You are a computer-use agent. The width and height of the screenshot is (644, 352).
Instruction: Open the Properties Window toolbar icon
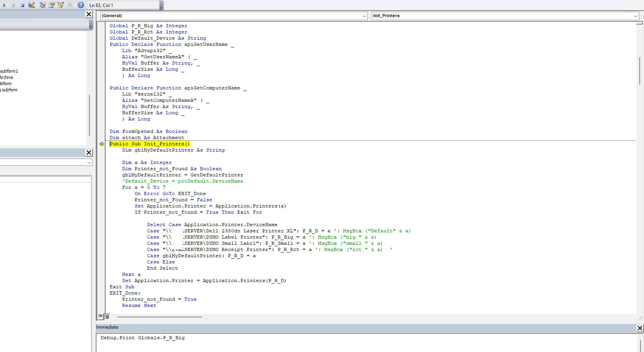point(51,5)
